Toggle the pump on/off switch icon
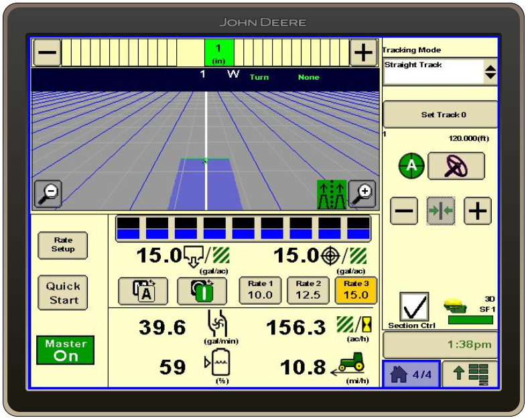 [x=202, y=291]
